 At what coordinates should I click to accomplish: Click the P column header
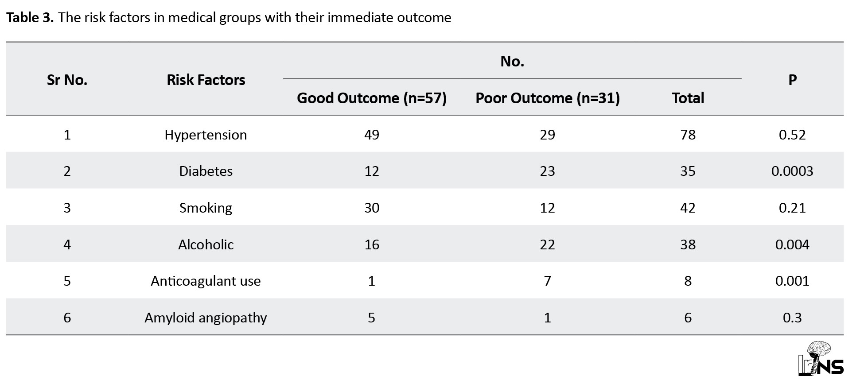[x=792, y=80]
